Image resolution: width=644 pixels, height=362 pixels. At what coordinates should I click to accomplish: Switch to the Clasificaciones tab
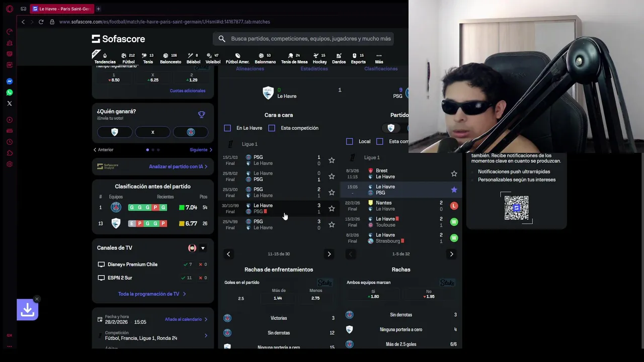(381, 68)
